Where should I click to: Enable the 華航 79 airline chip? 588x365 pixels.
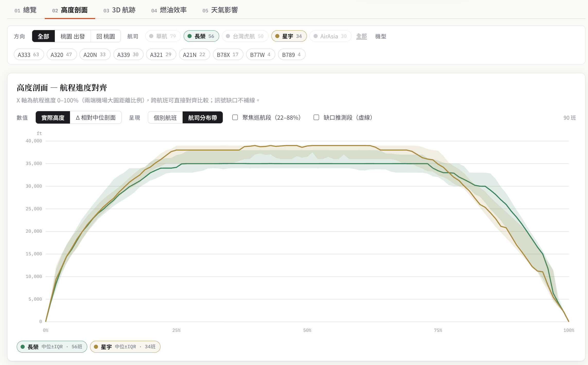coord(163,36)
